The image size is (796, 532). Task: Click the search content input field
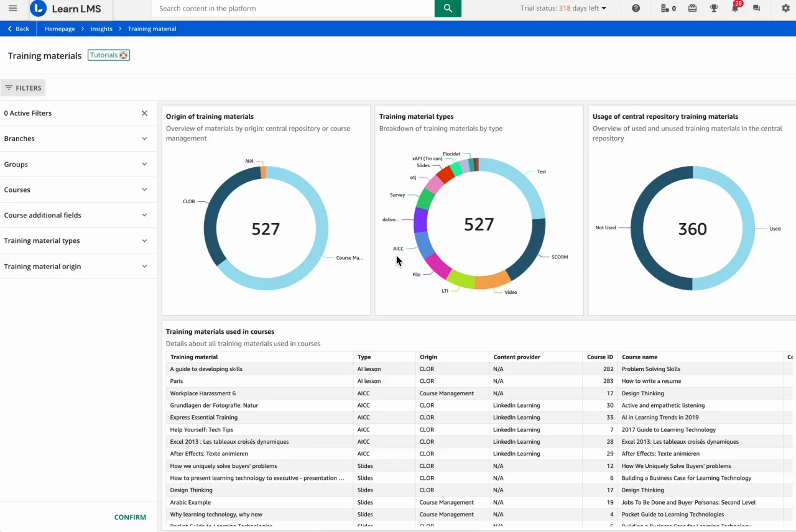coord(292,9)
